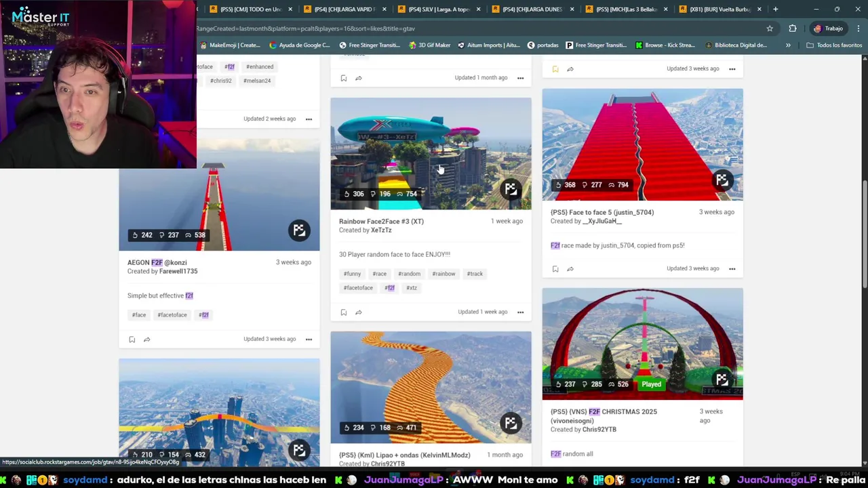Open creator XeTzTz profile
This screenshot has width=868, height=488.
coord(381,230)
